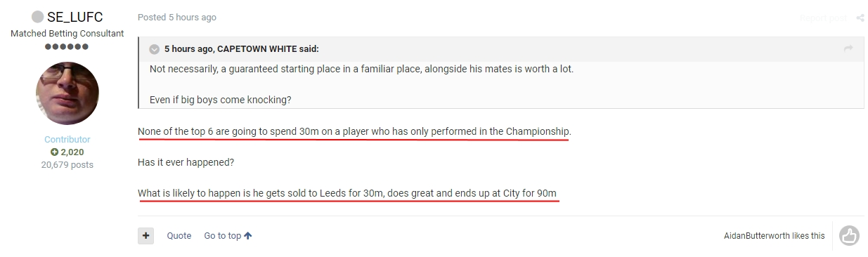868x257 pixels.
Task: Open the SE_LUFC username profile
Action: coord(75,17)
